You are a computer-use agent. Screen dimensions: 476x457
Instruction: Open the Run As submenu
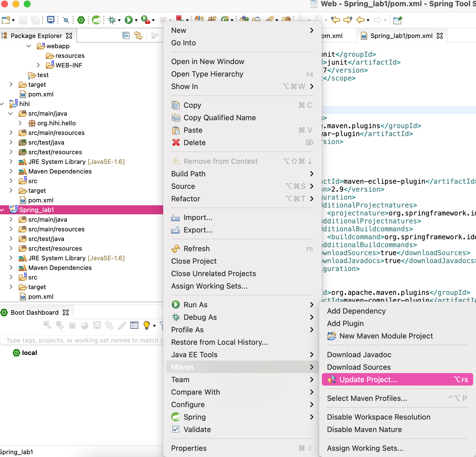242,305
